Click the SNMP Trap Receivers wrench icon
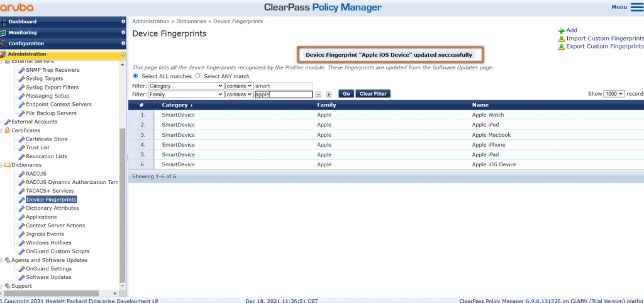Image resolution: width=644 pixels, height=303 pixels. 22,71
